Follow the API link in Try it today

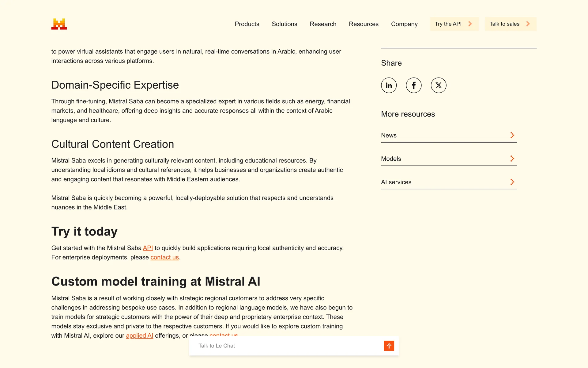148,248
